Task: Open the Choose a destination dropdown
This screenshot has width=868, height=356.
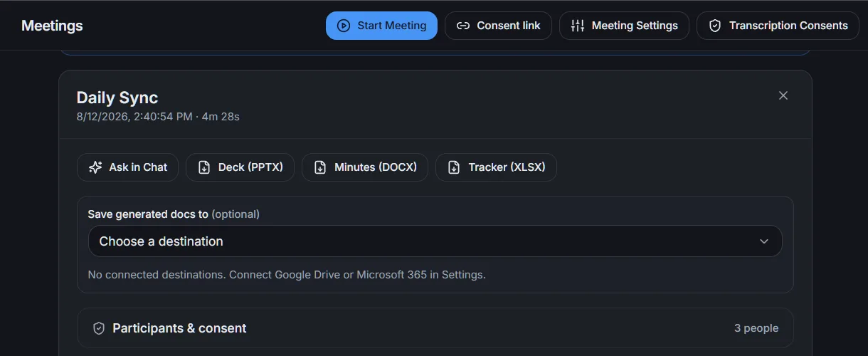Action: (x=435, y=241)
